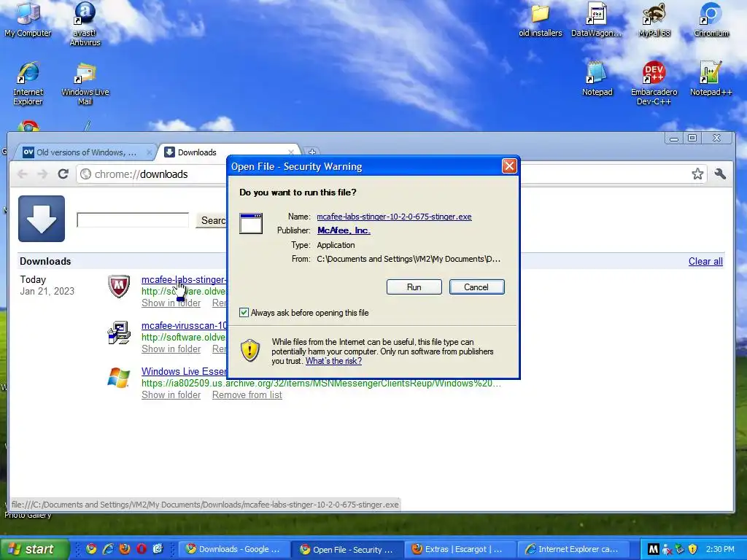Viewport: 747px width, 560px height.
Task: Show mcafee-virusscan in folder
Action: (x=171, y=349)
